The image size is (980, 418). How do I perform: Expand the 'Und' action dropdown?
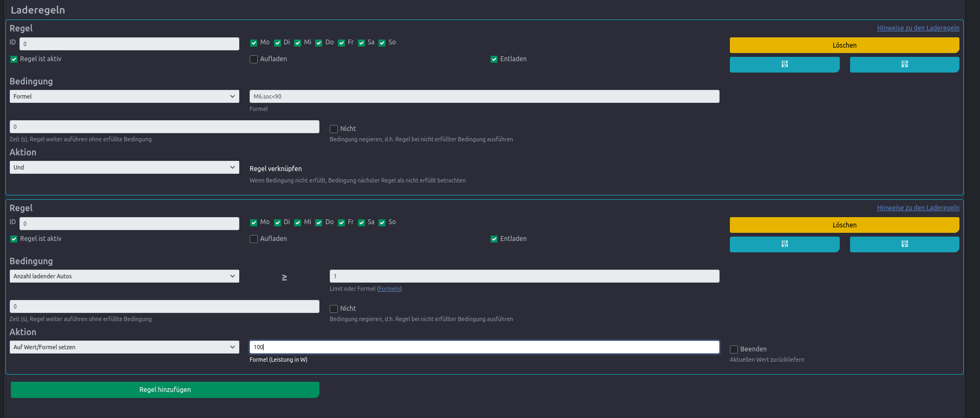pos(124,167)
